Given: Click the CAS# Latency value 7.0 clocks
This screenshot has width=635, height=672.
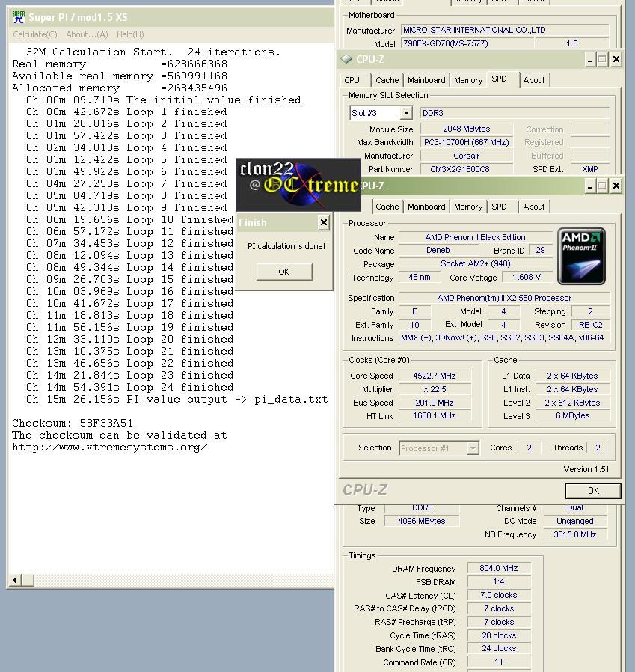Looking at the screenshot, I should coord(499,595).
